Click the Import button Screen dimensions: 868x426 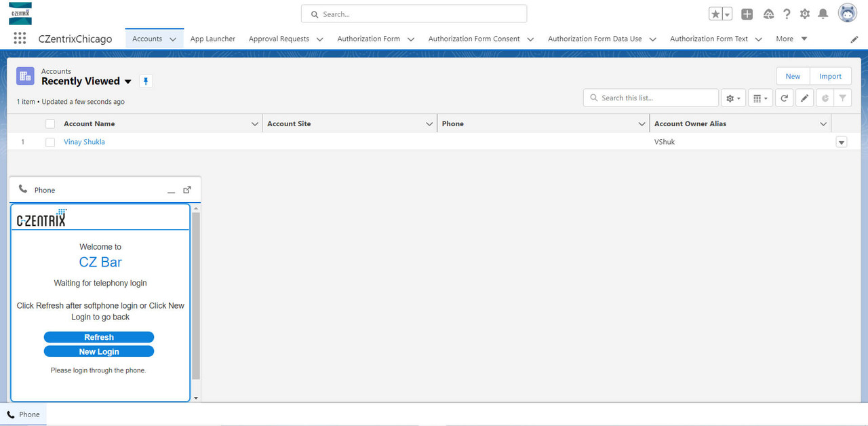(830, 76)
